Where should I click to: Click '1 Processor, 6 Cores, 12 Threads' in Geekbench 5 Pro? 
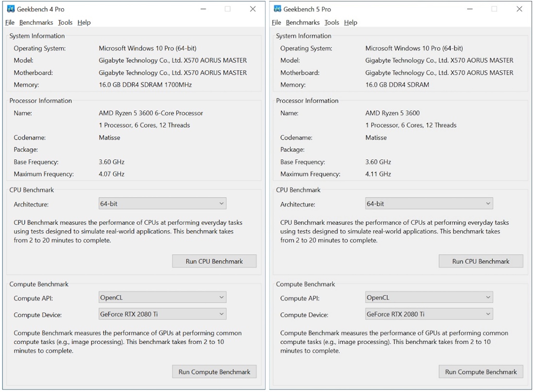coord(411,125)
